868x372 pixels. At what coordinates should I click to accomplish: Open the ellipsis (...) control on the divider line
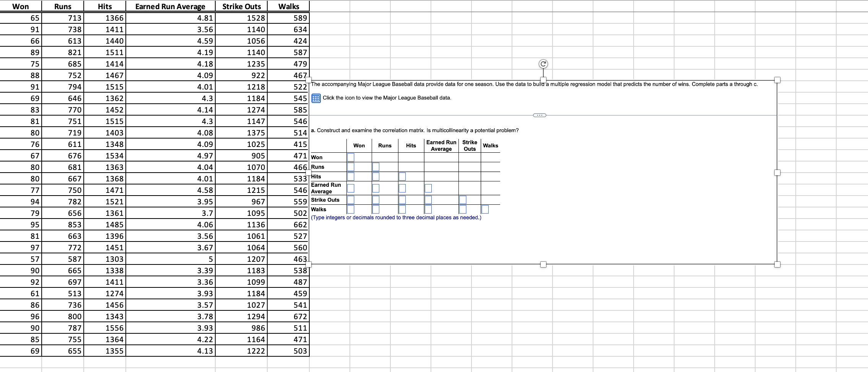point(540,115)
